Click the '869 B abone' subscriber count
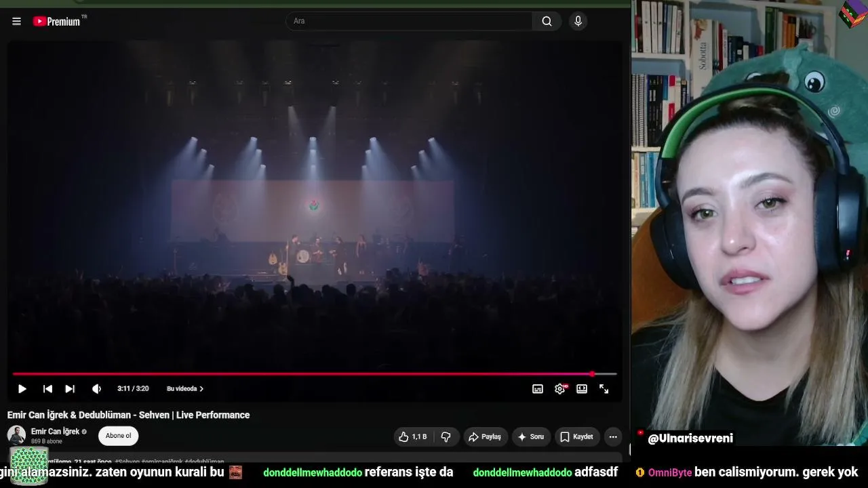Screen dimensions: 868x488 tap(47, 441)
